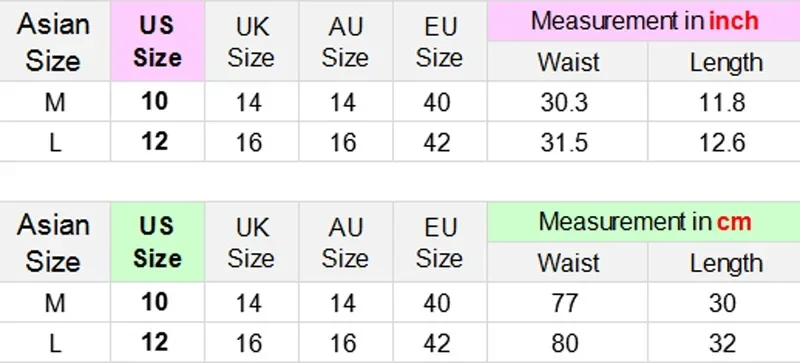Screen dimensions: 800x363
Task: Click the length value 30 in cm table
Action: (x=722, y=304)
